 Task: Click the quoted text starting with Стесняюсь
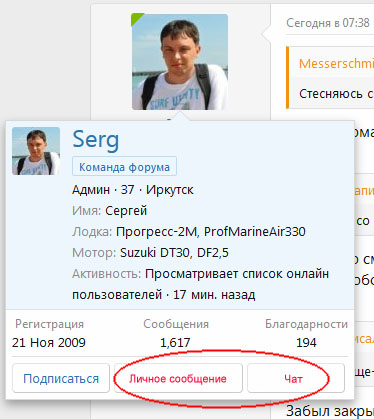336,94
